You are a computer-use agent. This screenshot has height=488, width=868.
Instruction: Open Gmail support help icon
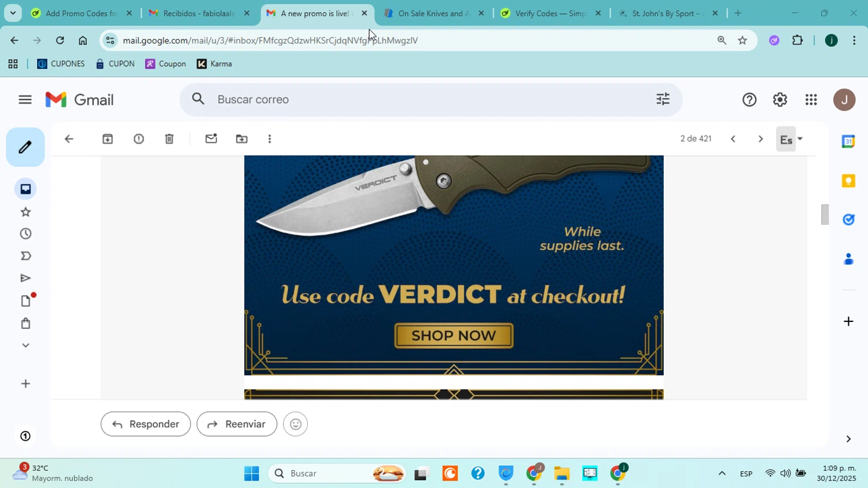(749, 100)
